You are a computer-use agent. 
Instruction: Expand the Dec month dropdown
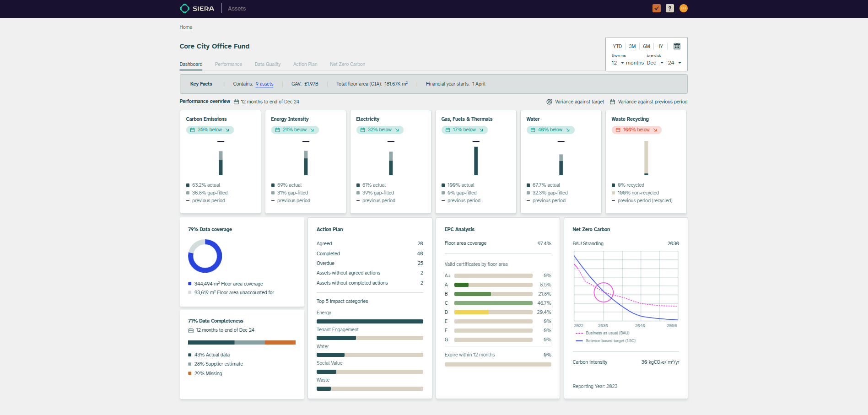[655, 63]
